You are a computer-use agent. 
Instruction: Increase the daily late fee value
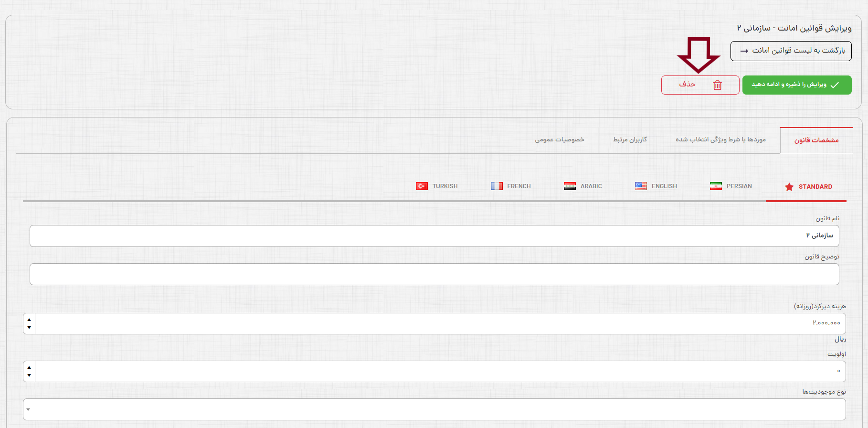coord(29,320)
